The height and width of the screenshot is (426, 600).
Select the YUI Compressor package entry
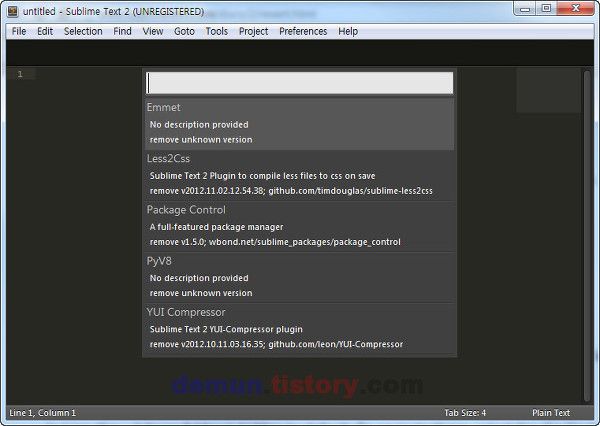coord(299,329)
